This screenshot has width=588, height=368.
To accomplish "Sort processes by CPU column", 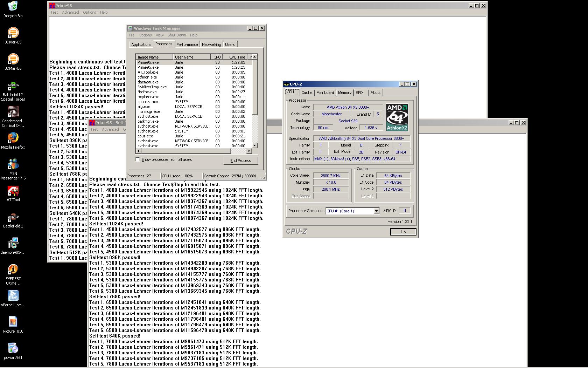I will (x=217, y=57).
